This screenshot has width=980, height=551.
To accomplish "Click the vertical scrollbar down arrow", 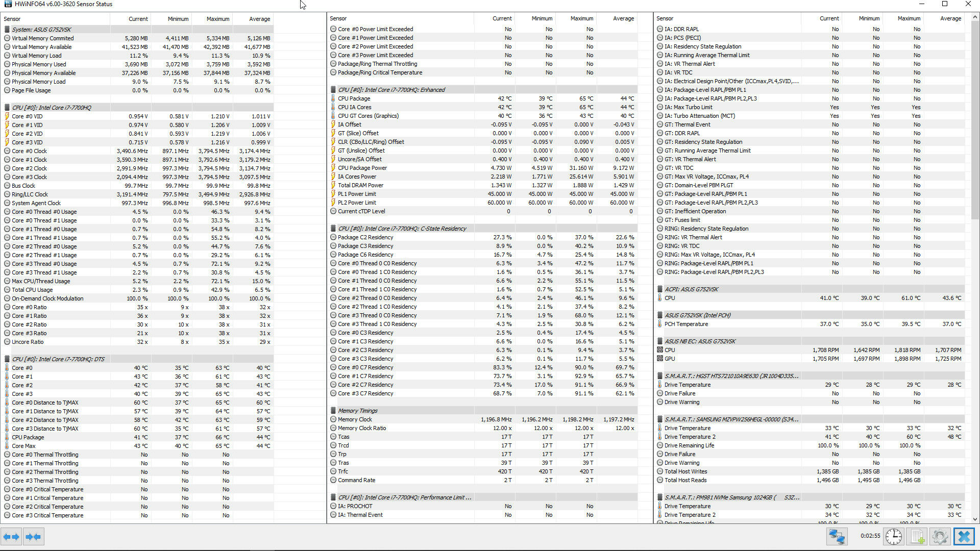I will tap(975, 519).
